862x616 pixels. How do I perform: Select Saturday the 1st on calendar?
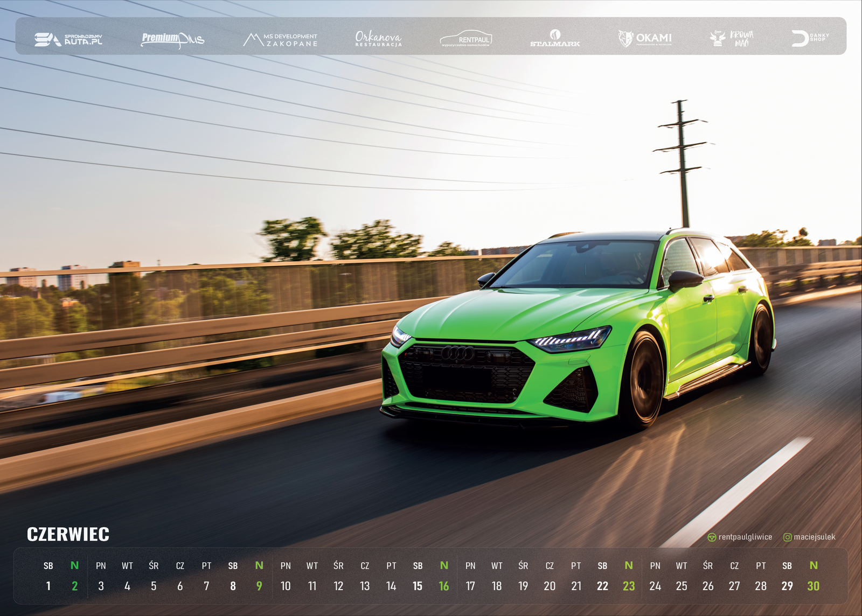pos(48,586)
